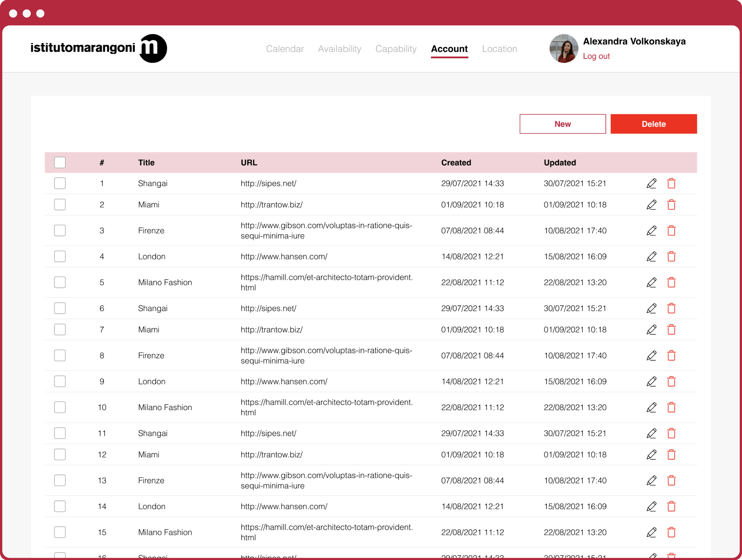The height and width of the screenshot is (560, 742).
Task: Click the # column header
Action: (x=102, y=163)
